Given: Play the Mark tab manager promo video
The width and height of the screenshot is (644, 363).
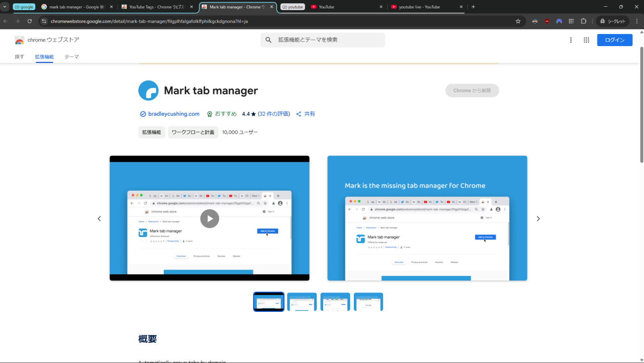Looking at the screenshot, I should (x=210, y=218).
